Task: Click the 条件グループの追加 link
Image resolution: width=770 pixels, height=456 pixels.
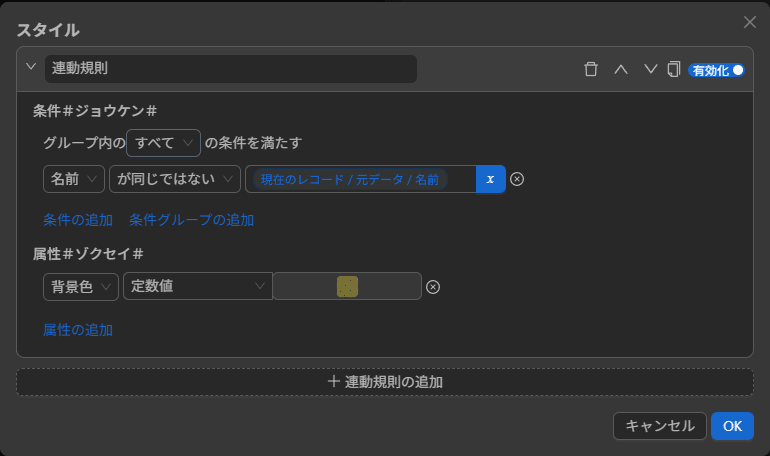Action: click(192, 220)
